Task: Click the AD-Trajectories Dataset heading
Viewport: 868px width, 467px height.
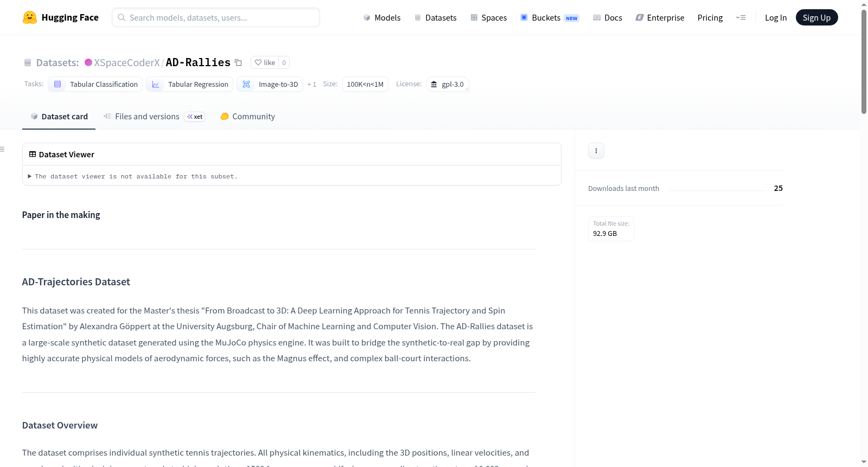Action: [76, 282]
